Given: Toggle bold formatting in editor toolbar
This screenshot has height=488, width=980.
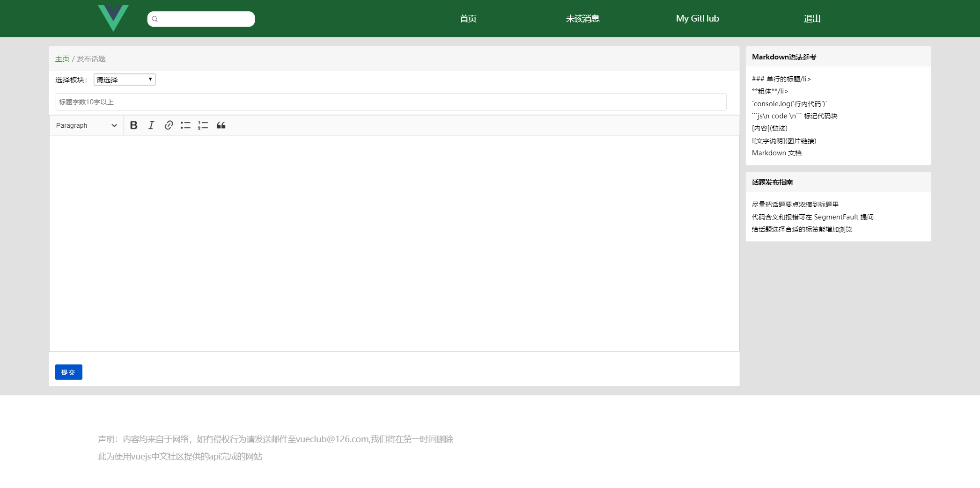Looking at the screenshot, I should coord(133,125).
